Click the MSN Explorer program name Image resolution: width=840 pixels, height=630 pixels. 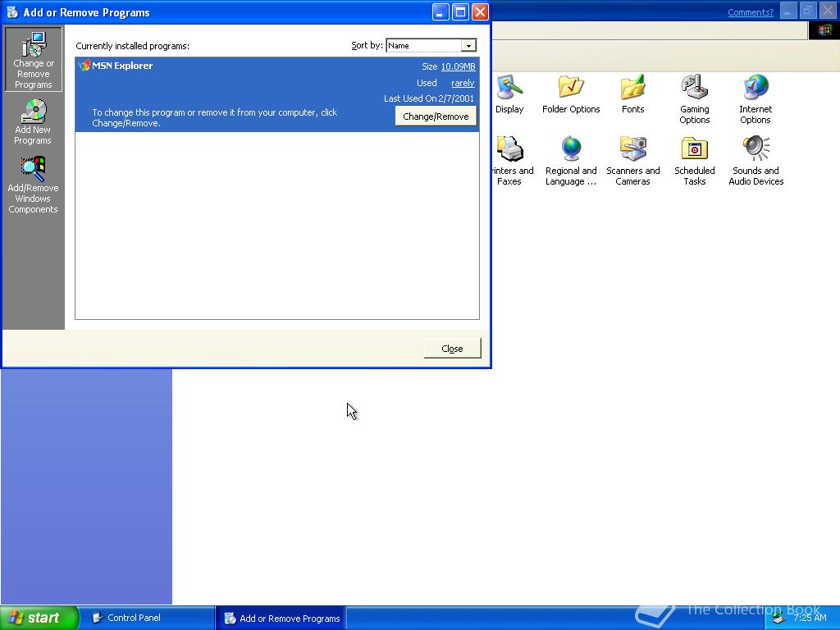(x=122, y=66)
